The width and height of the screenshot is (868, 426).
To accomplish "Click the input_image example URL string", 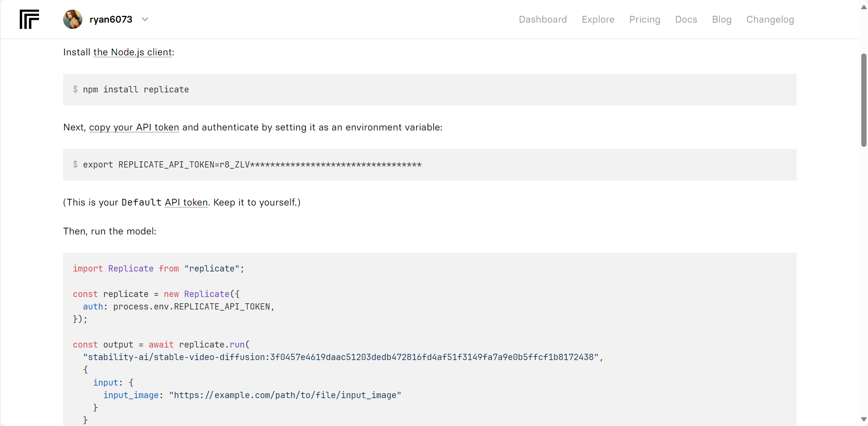I will click(285, 395).
